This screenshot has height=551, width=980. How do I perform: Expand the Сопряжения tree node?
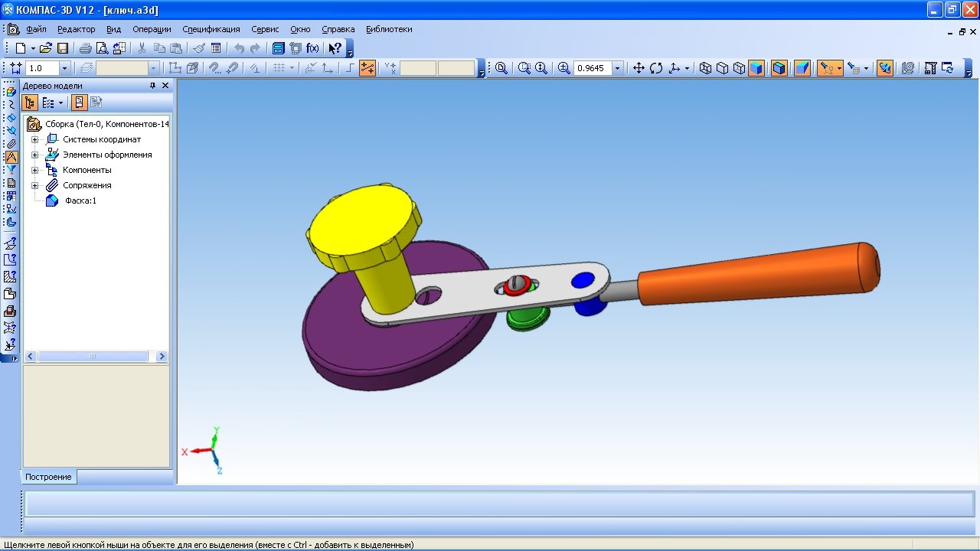coord(34,185)
